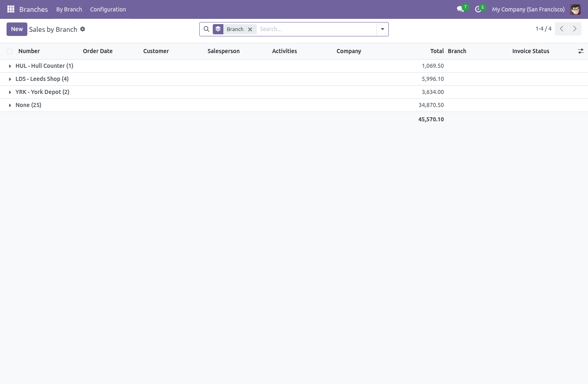This screenshot has height=384, width=588.
Task: Open the gear settings next to Sales by Branch
Action: tap(82, 29)
